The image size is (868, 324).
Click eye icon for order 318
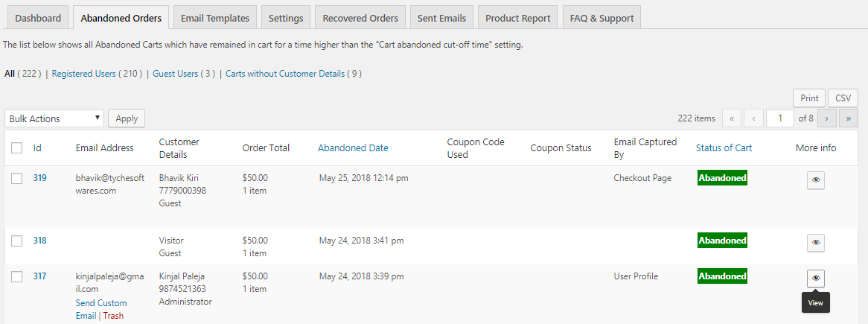(x=815, y=243)
